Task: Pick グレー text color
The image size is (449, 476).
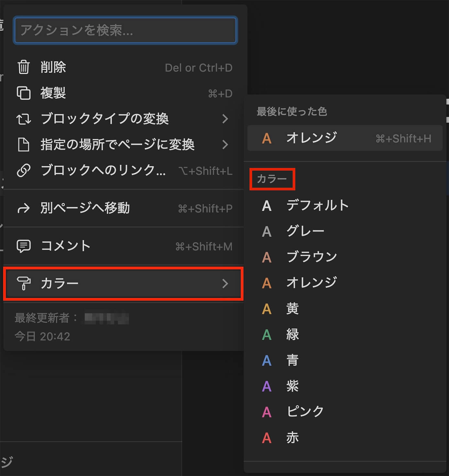Action: 345,231
